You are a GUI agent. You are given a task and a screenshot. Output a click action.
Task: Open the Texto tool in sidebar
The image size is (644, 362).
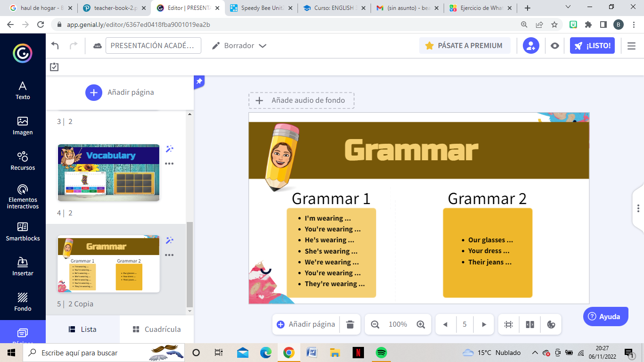tap(23, 90)
